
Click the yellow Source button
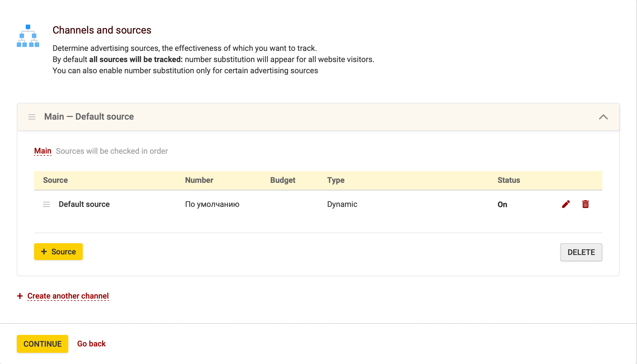coord(58,252)
